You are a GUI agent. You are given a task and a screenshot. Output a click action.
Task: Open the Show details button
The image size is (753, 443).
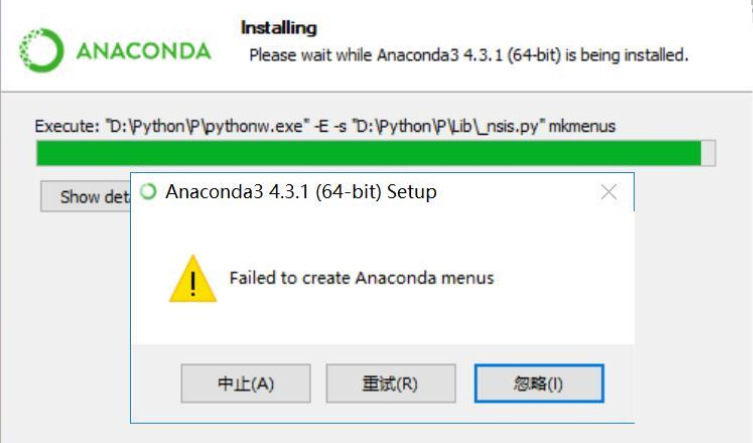coord(85,196)
